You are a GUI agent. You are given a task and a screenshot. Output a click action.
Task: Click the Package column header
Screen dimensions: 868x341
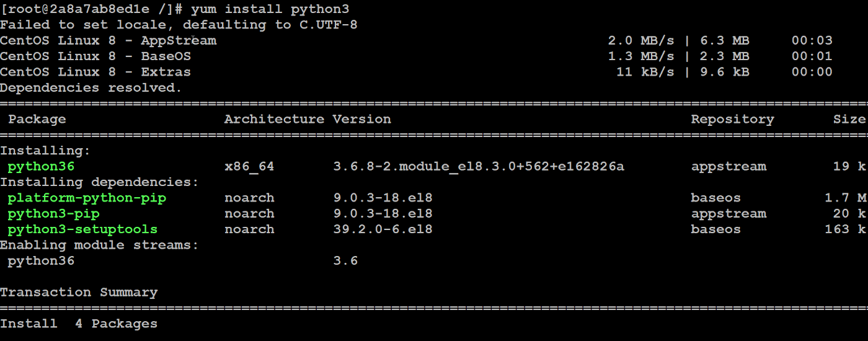(37, 119)
